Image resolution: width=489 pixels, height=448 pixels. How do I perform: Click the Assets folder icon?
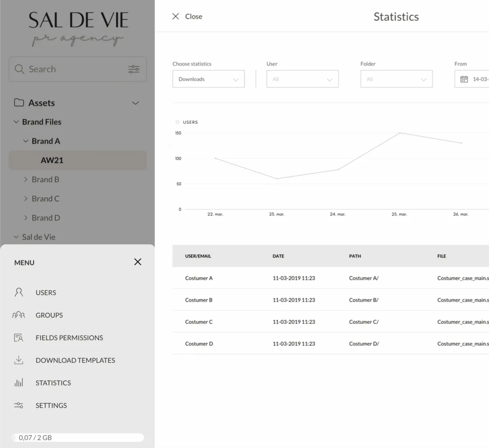tap(19, 102)
